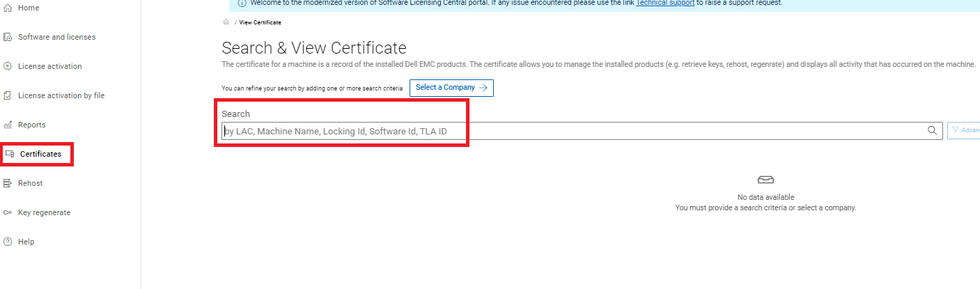The width and height of the screenshot is (980, 289).
Task: Click the View Certificate breadcrumb text
Action: tap(260, 22)
